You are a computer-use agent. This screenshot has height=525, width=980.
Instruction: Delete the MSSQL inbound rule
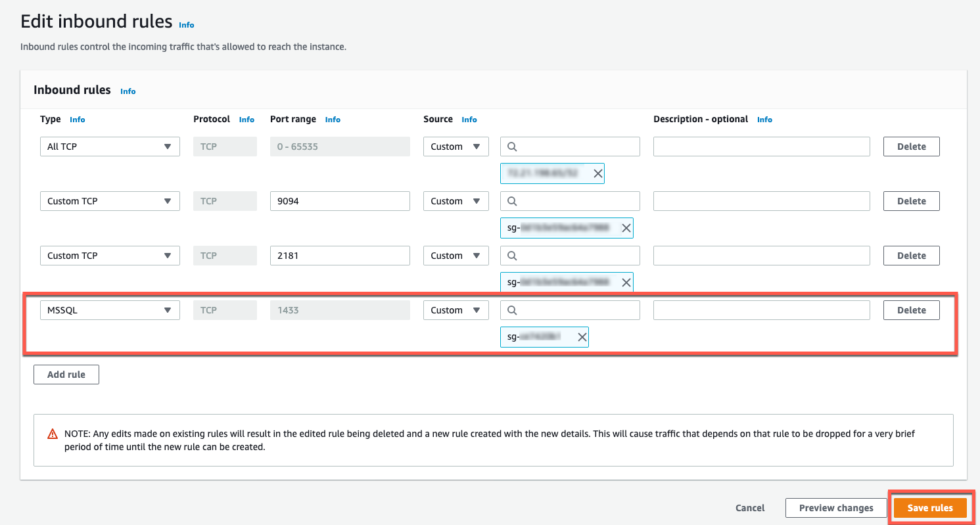coord(911,310)
